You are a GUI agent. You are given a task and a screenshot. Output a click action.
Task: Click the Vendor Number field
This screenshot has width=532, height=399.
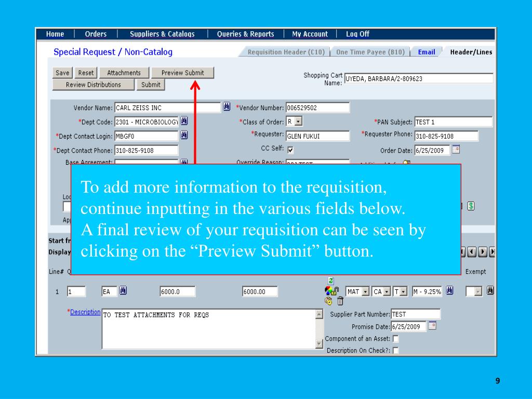tap(317, 108)
